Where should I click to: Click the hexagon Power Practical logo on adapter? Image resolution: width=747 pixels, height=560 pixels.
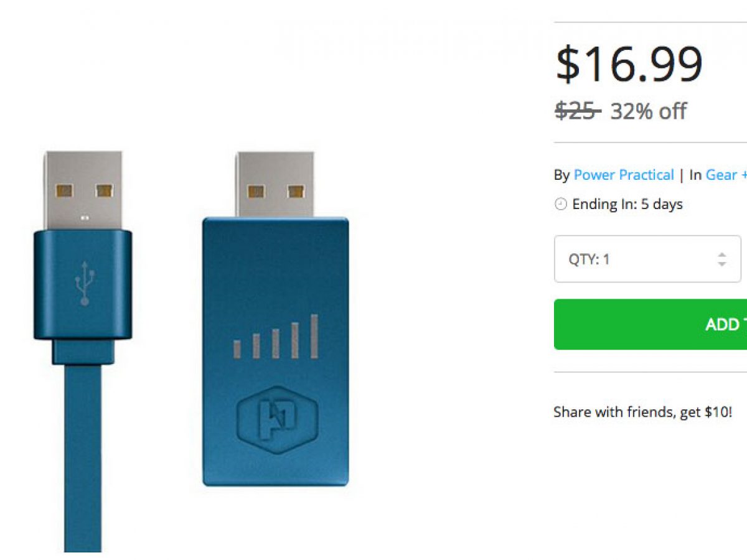277,419
